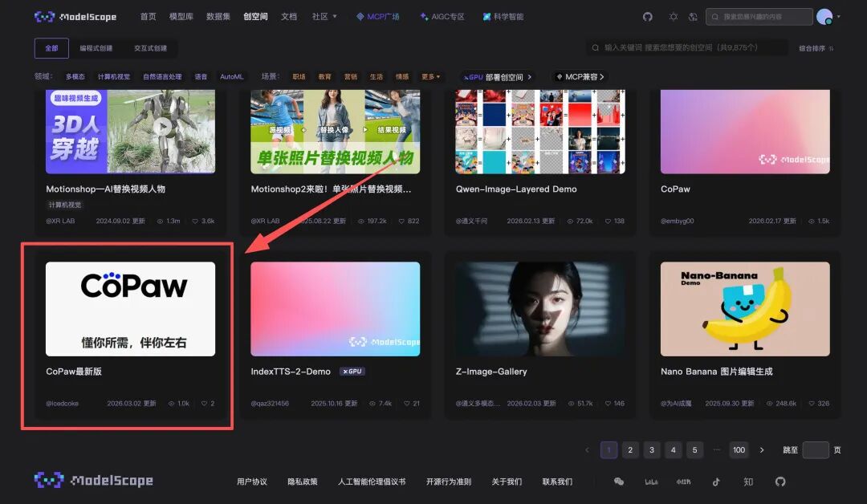Filter by 情感 scenario
867x504 pixels.
402,77
